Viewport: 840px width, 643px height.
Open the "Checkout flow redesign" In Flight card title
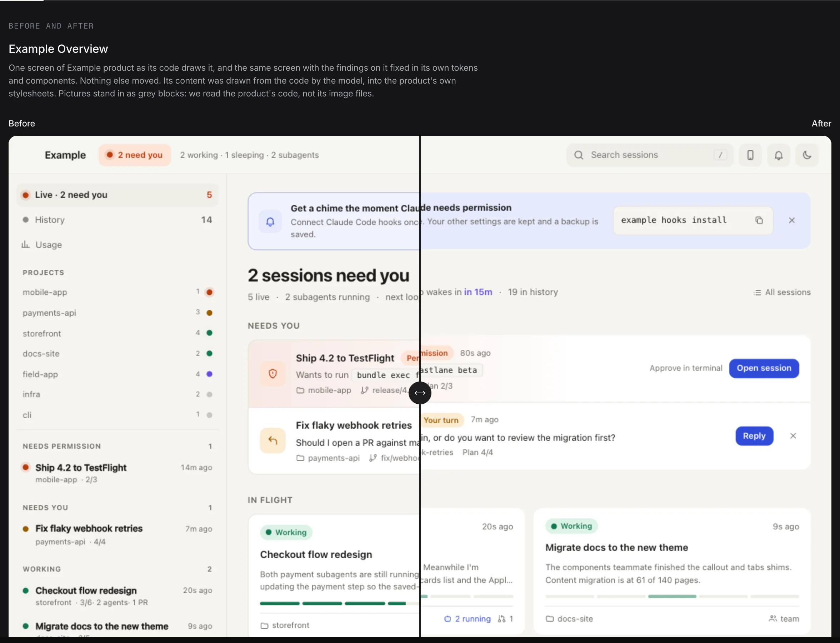click(316, 554)
